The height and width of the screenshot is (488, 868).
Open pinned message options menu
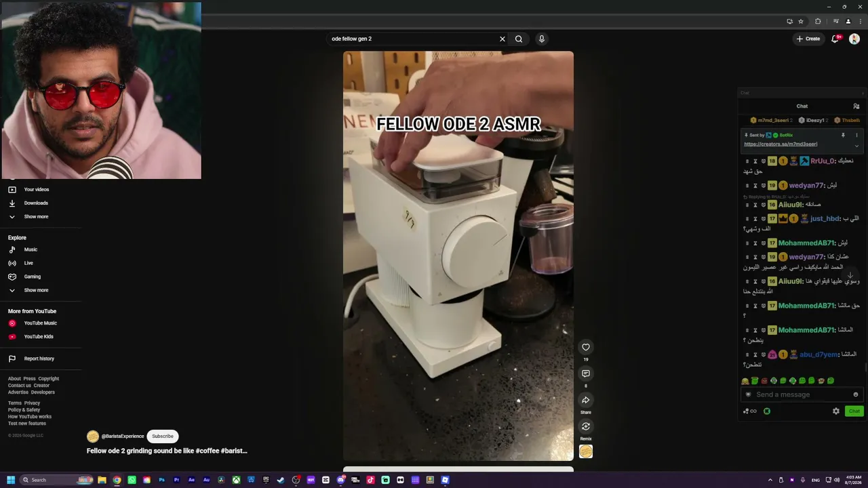[x=856, y=135]
